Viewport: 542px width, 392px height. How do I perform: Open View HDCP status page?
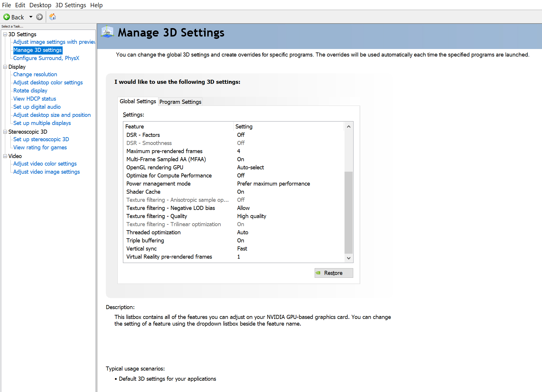(x=35, y=99)
